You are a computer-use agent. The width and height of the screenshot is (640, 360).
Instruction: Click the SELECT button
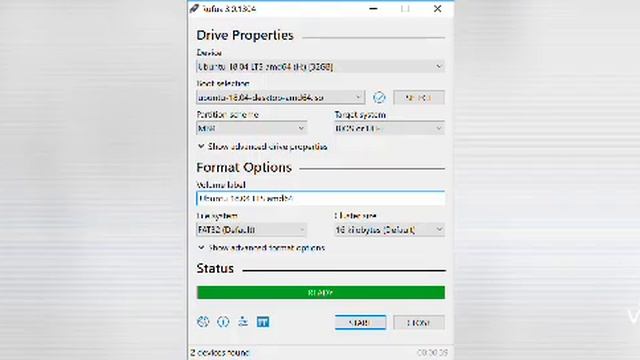pyautogui.click(x=419, y=98)
